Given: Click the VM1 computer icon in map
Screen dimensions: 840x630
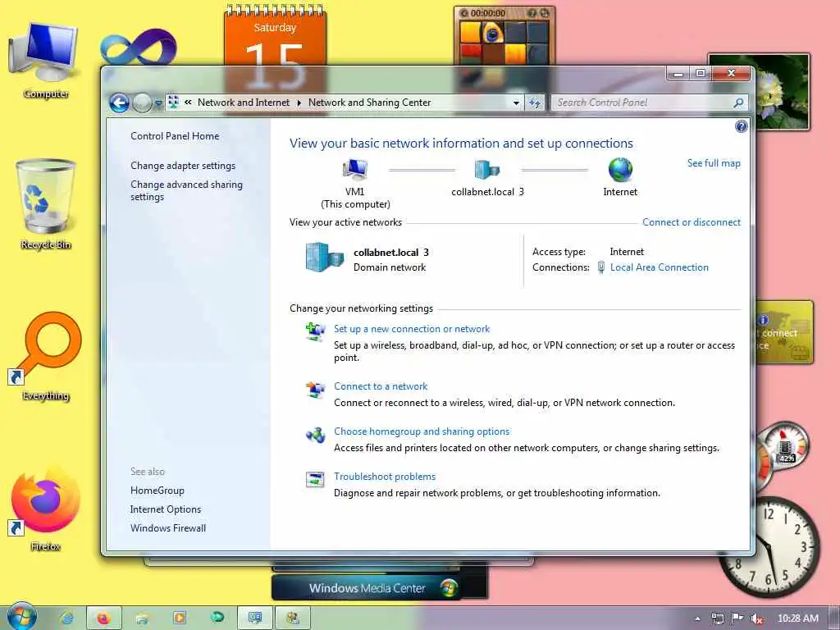Looking at the screenshot, I should pos(354,170).
